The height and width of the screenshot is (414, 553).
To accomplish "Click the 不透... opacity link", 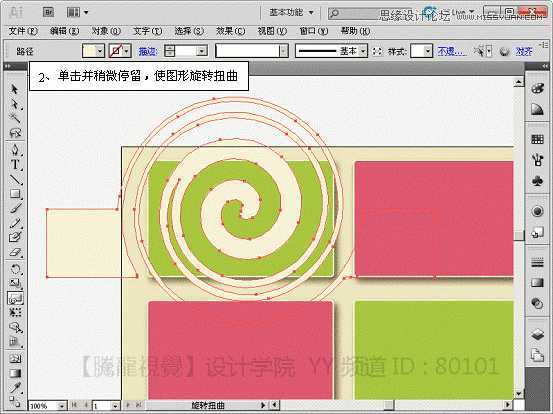I will pyautogui.click(x=451, y=51).
